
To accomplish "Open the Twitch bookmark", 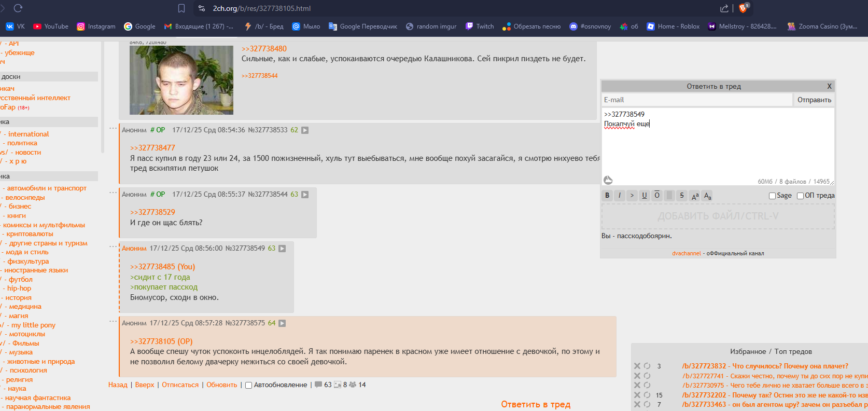I will [480, 26].
